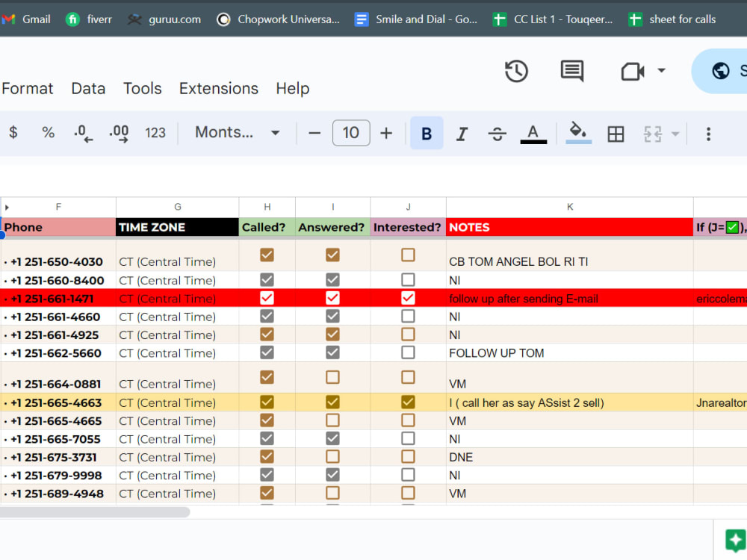
Task: Select column H header
Action: (x=267, y=207)
